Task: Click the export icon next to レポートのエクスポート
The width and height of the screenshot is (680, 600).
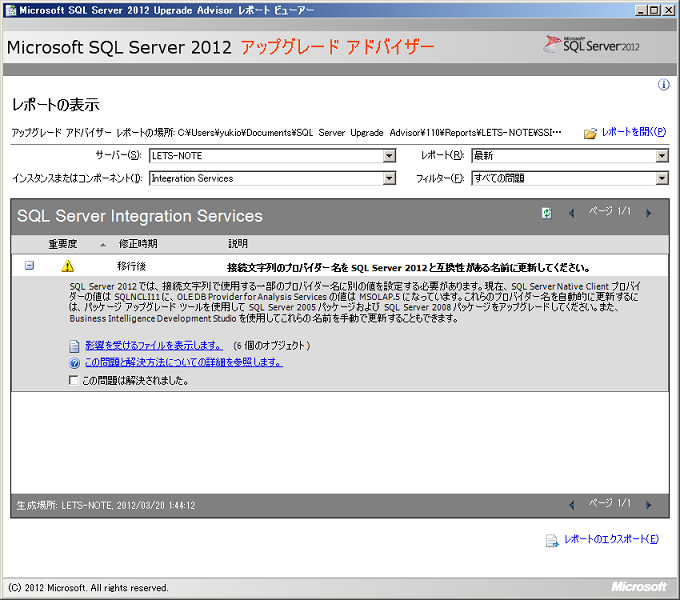Action: (x=551, y=540)
